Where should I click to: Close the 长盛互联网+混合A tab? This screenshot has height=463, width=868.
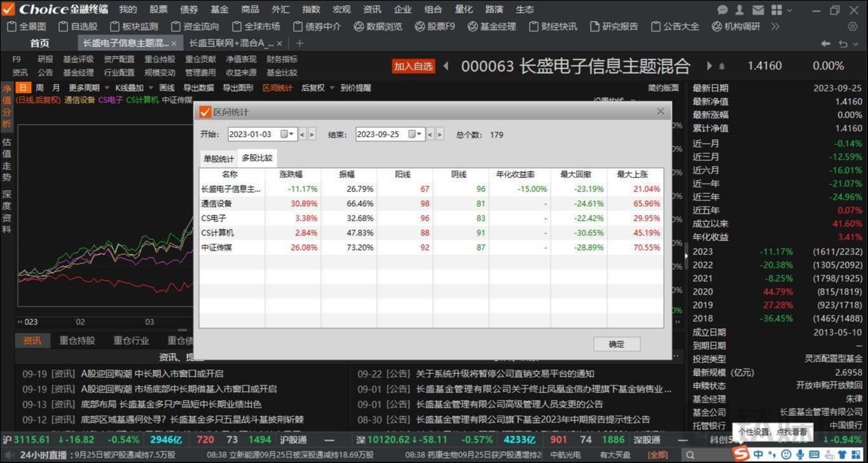[279, 43]
